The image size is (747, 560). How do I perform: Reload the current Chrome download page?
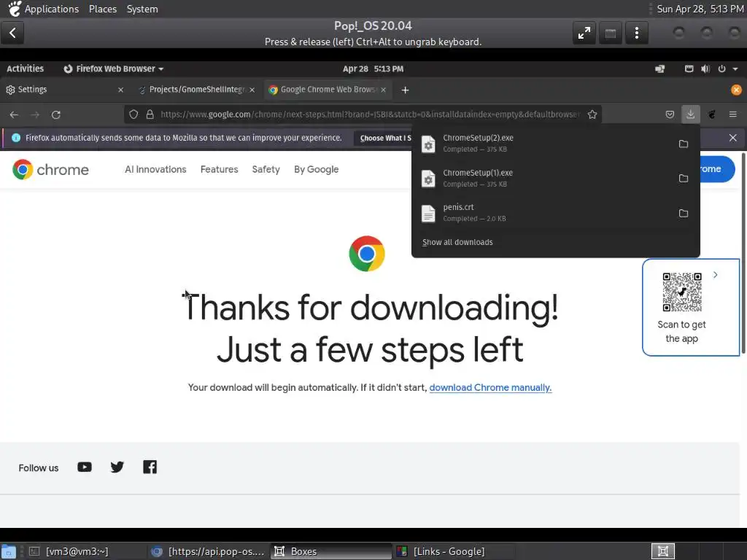(55, 114)
